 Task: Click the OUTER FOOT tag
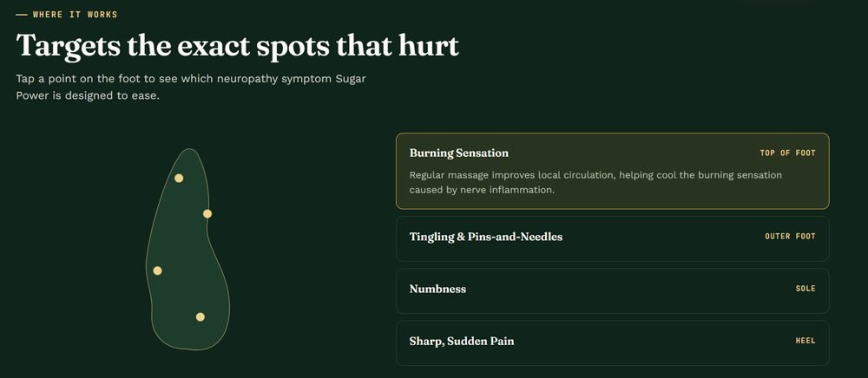[790, 237]
